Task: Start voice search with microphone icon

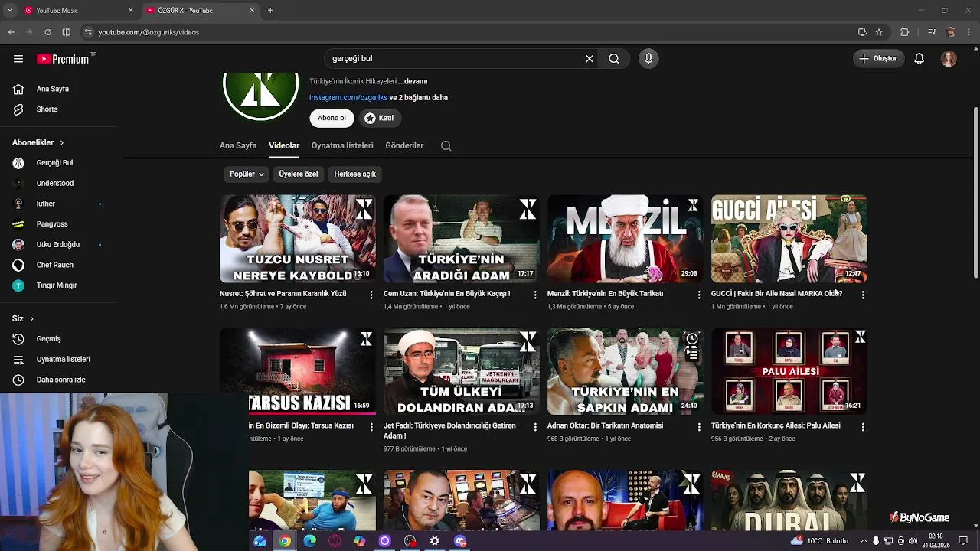Action: point(648,58)
